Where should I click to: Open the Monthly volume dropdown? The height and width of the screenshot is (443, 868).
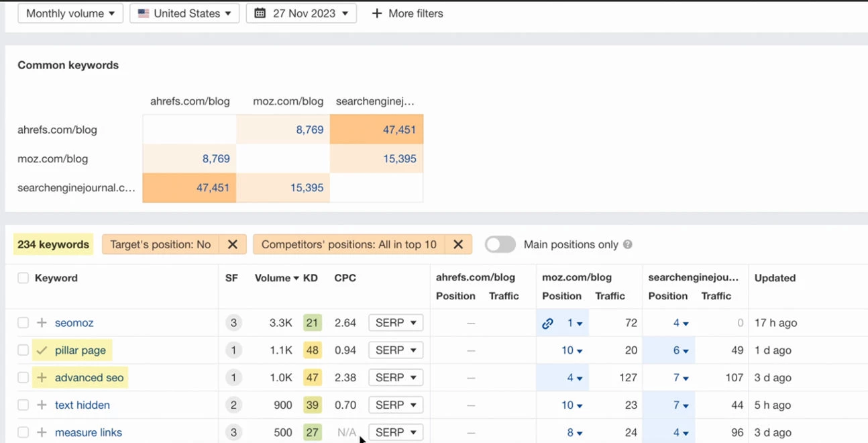click(70, 13)
